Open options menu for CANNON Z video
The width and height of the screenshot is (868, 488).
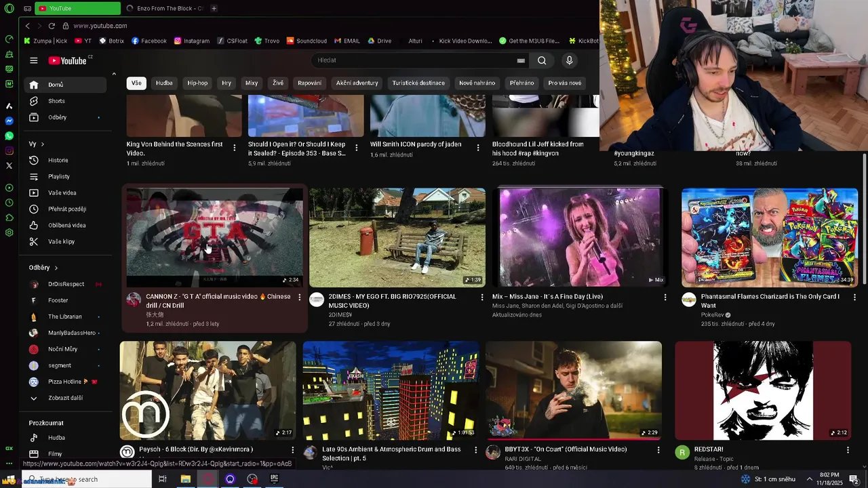300,298
